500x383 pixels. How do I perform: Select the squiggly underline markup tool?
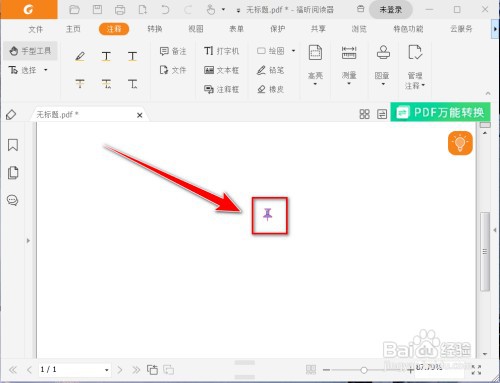pyautogui.click(x=132, y=56)
